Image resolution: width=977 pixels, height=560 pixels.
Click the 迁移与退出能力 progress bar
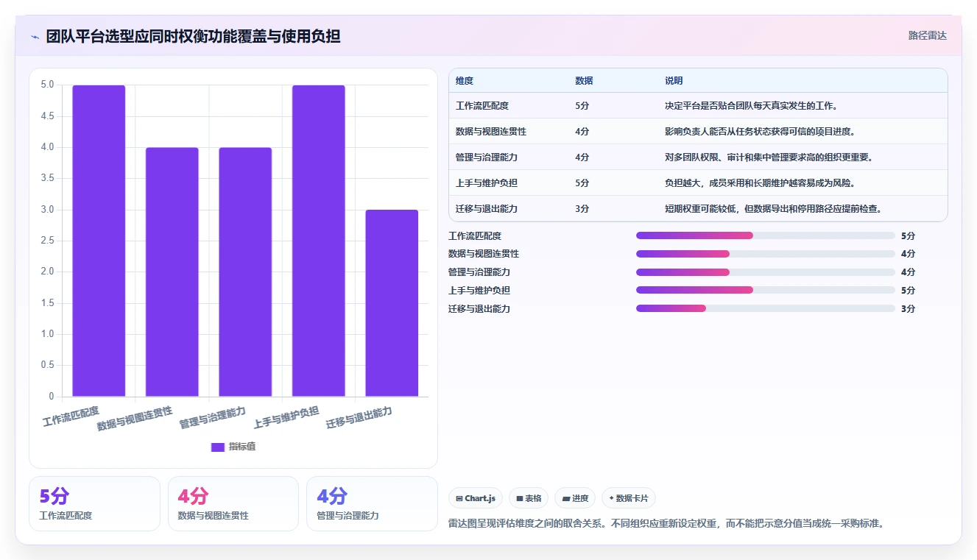pos(766,308)
